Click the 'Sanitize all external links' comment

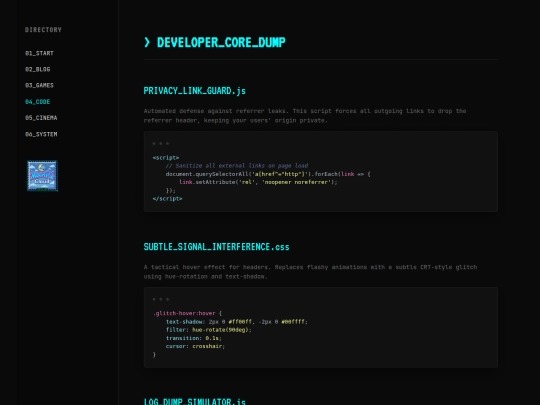[x=237, y=166]
